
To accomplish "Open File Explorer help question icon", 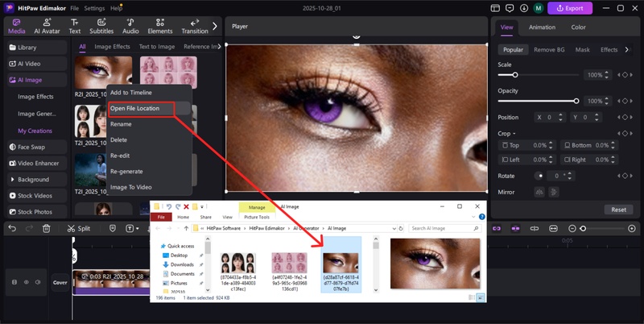I will (481, 217).
